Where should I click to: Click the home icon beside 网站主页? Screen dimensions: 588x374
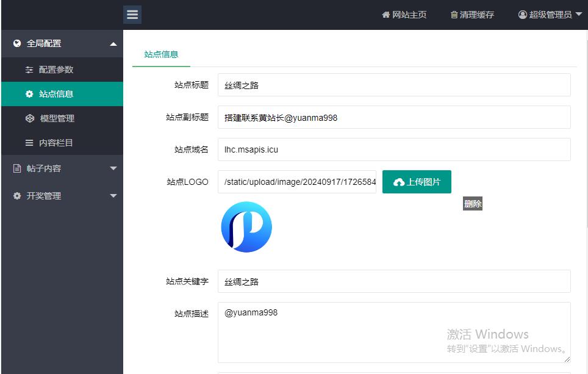point(386,15)
